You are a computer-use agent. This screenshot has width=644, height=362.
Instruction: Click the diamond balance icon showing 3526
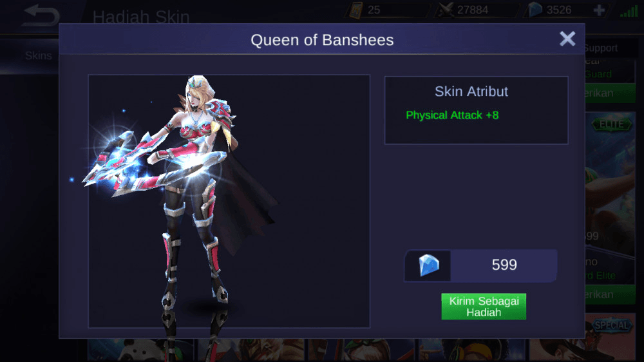tap(535, 10)
